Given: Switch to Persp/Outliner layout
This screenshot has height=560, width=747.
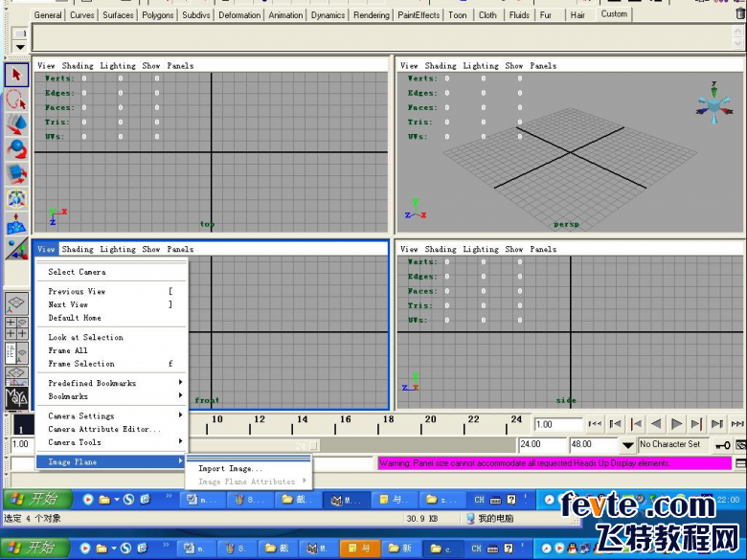Looking at the screenshot, I should [16, 353].
